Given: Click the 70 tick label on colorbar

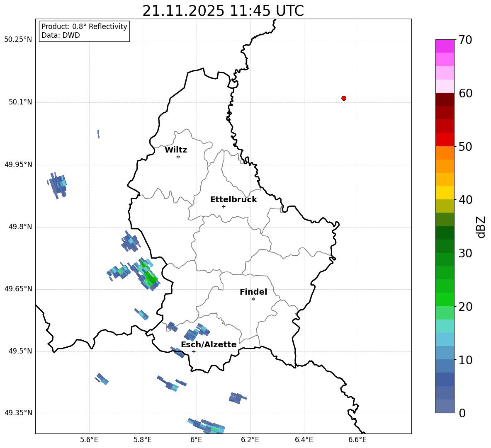Looking at the screenshot, I should 465,40.
